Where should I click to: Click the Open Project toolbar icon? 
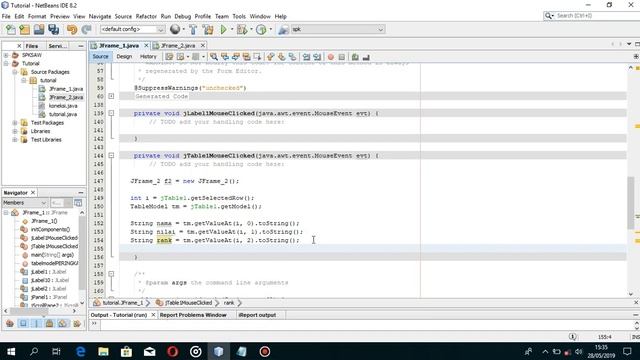(x=39, y=29)
